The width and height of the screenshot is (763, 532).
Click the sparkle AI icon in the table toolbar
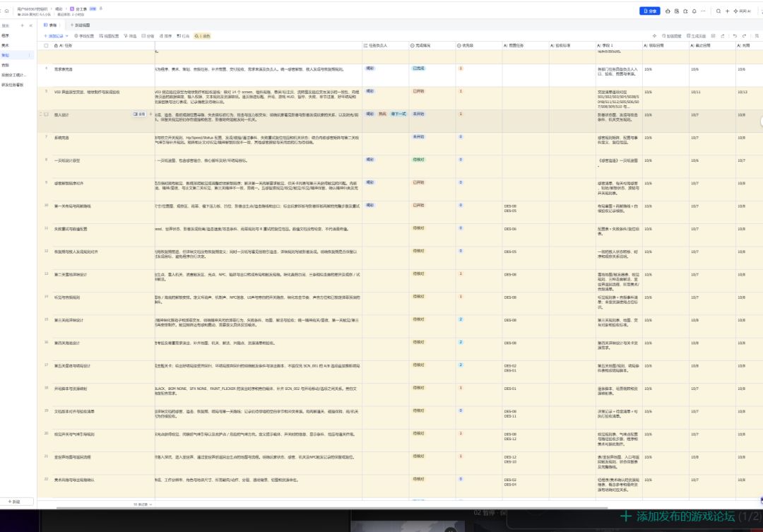(654, 36)
